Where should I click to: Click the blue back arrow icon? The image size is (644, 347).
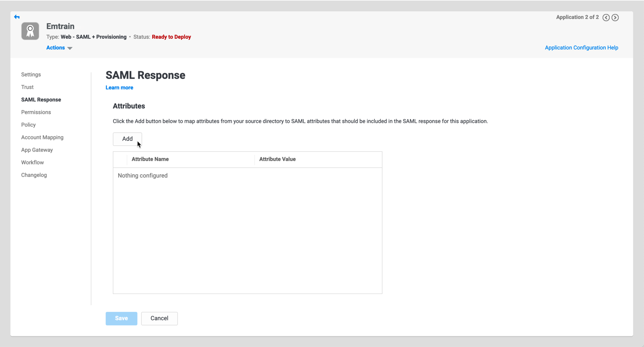click(x=17, y=17)
